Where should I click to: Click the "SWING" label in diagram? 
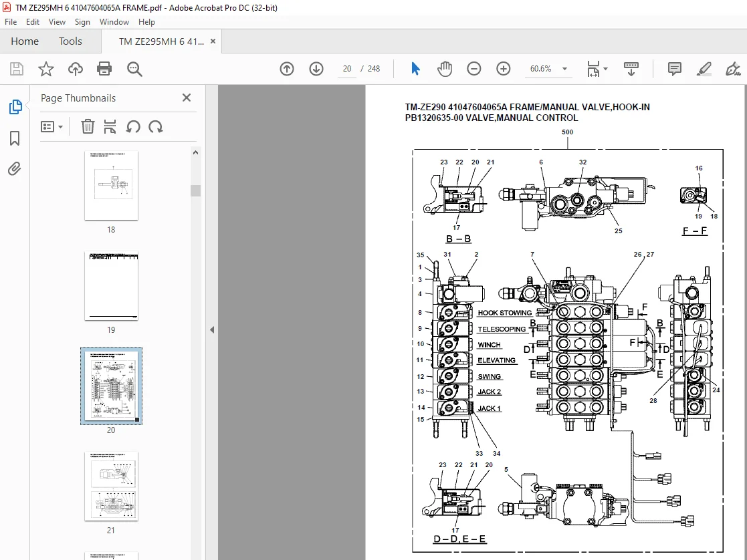pyautogui.click(x=490, y=377)
